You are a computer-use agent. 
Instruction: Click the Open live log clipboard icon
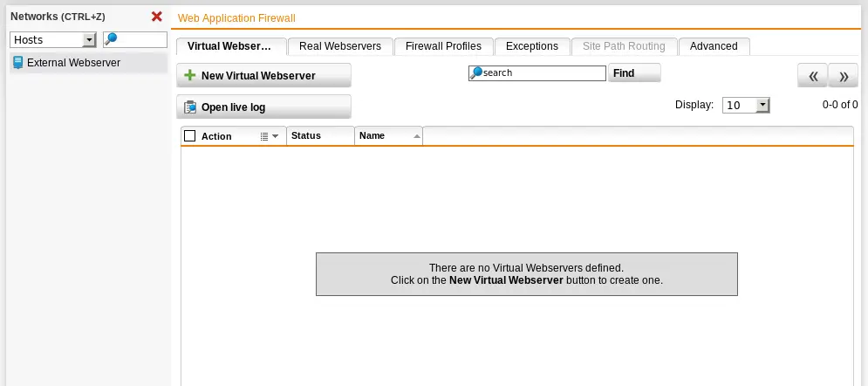190,107
